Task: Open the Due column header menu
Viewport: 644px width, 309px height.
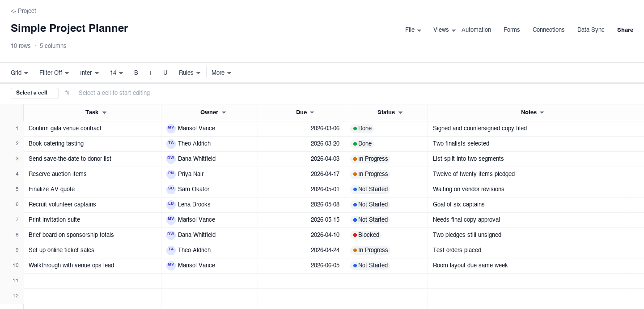Action: tap(312, 112)
